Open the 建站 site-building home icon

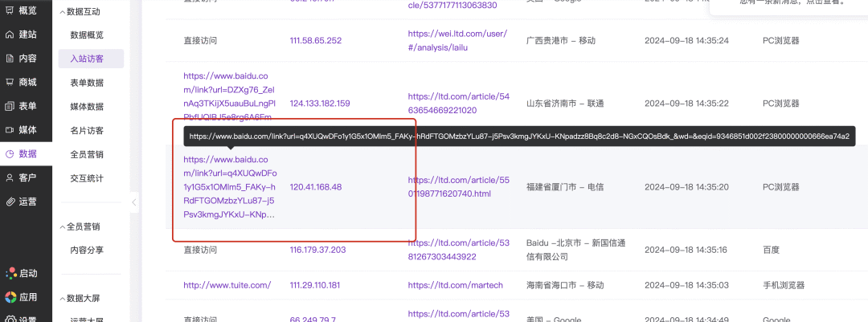pos(10,35)
